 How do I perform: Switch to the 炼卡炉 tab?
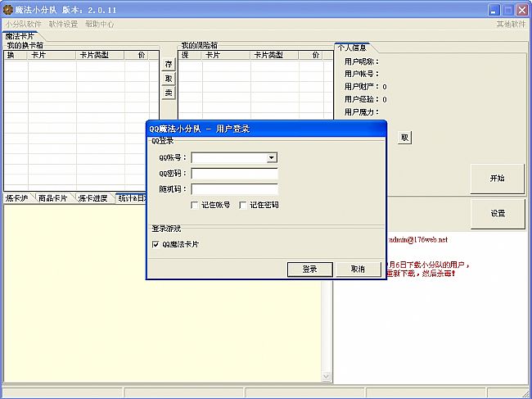coord(17,198)
